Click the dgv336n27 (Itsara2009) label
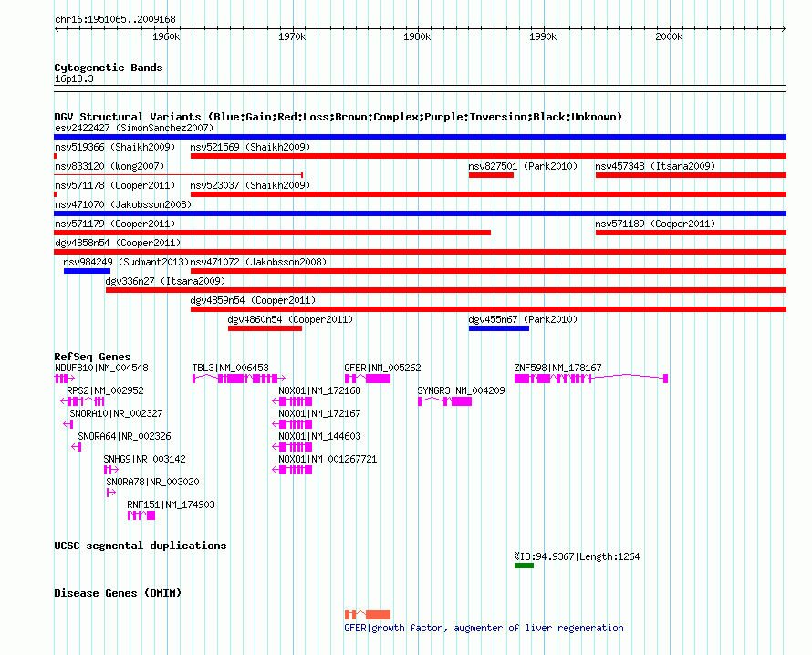Screen dimensions: 812x655 (165, 281)
